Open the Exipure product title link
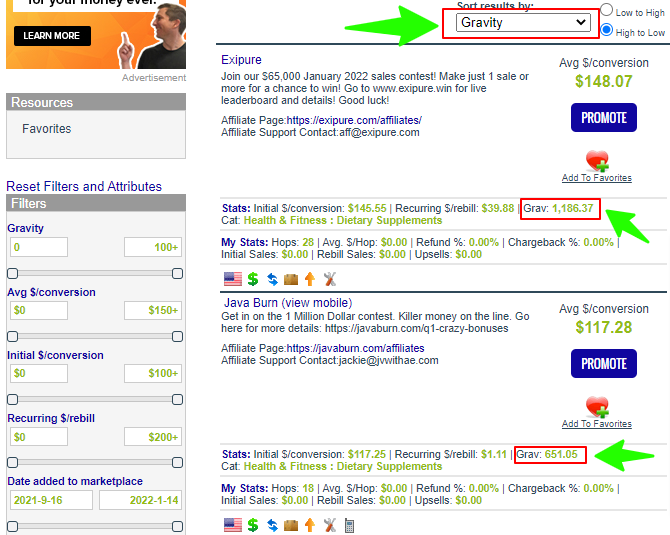Image resolution: width=670 pixels, height=535 pixels. (241, 60)
